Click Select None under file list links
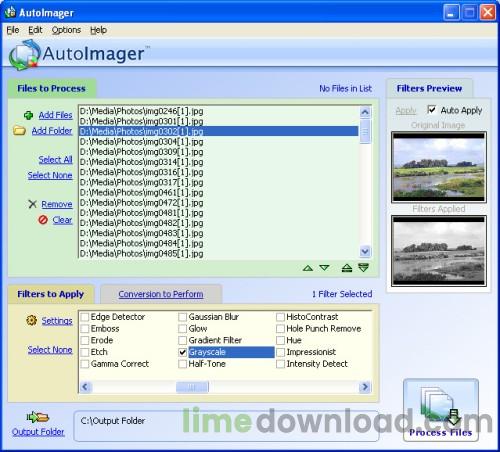Image resolution: width=500 pixels, height=452 pixels. pos(50,175)
